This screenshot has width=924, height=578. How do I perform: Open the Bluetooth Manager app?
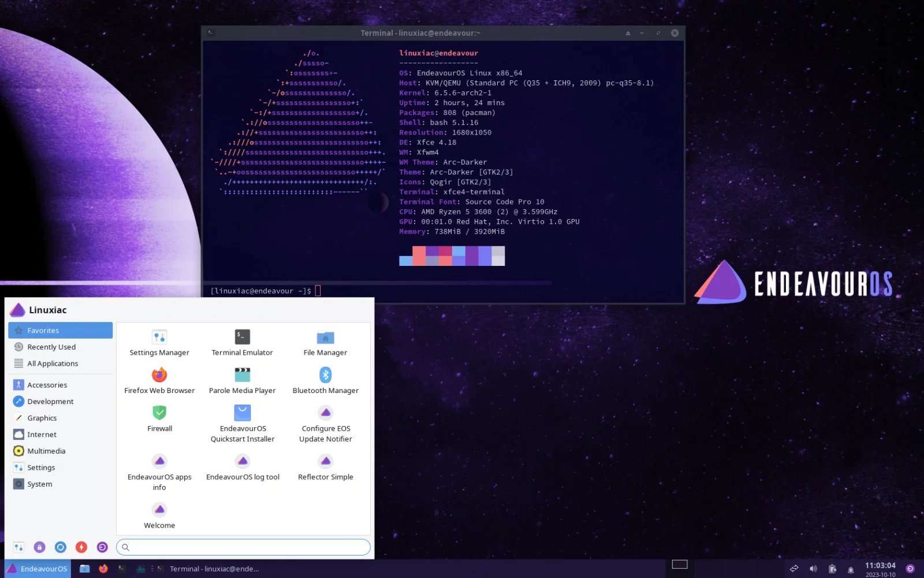(x=325, y=381)
